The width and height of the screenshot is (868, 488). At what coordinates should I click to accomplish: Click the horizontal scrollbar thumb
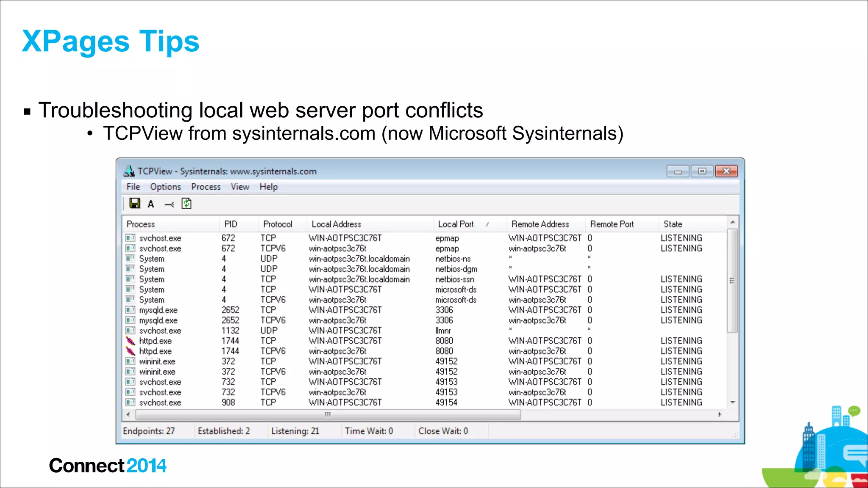(x=328, y=414)
